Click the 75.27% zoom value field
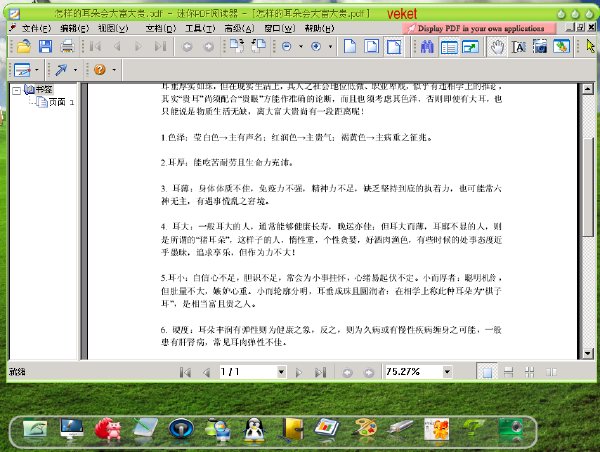 click(413, 372)
